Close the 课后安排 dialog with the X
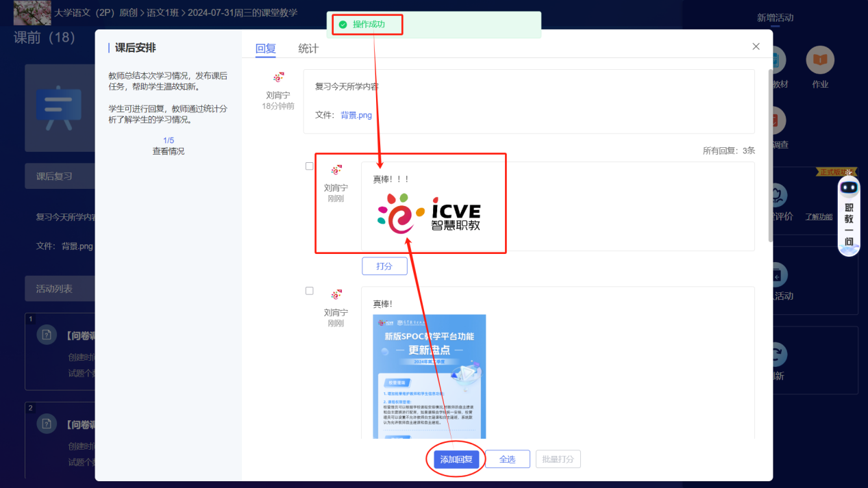Image resolution: width=868 pixels, height=488 pixels. coord(756,47)
